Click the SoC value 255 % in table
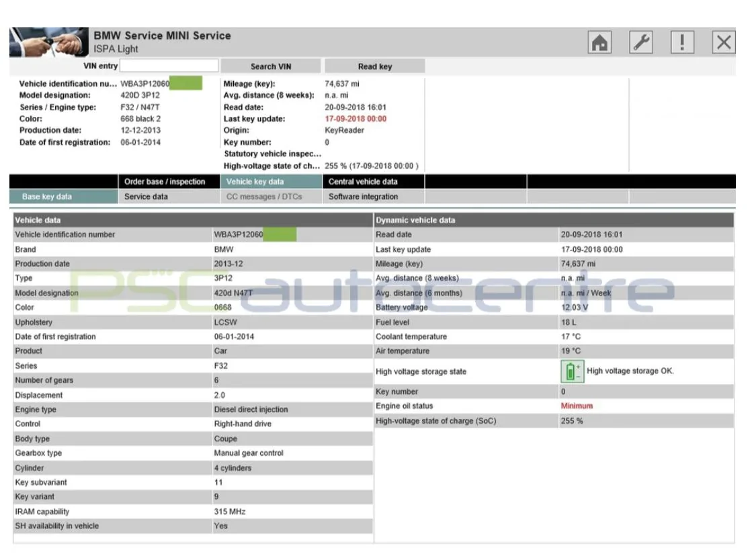Viewport: 756px width, 556px height. click(572, 421)
